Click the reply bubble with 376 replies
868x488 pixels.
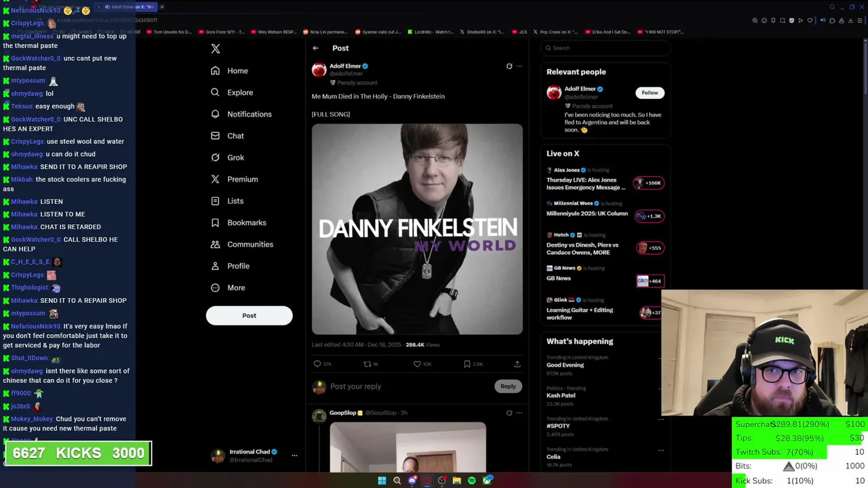[322, 364]
